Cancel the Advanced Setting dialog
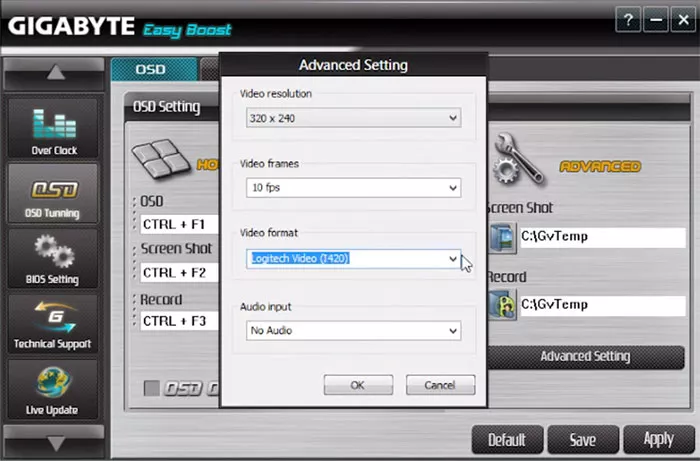This screenshot has width=700, height=461. 440,385
